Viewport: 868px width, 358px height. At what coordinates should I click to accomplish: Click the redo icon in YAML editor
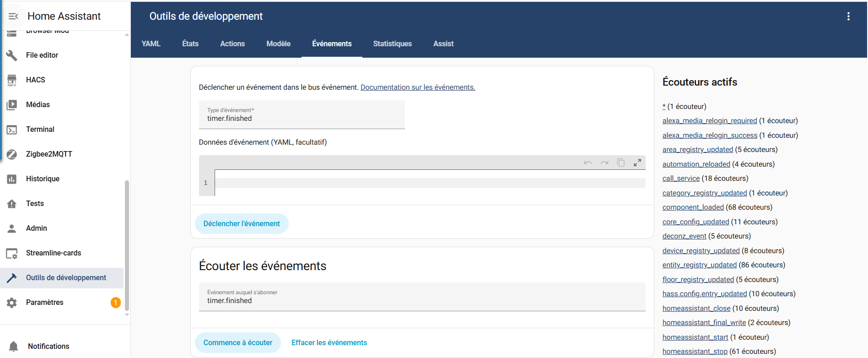point(604,163)
